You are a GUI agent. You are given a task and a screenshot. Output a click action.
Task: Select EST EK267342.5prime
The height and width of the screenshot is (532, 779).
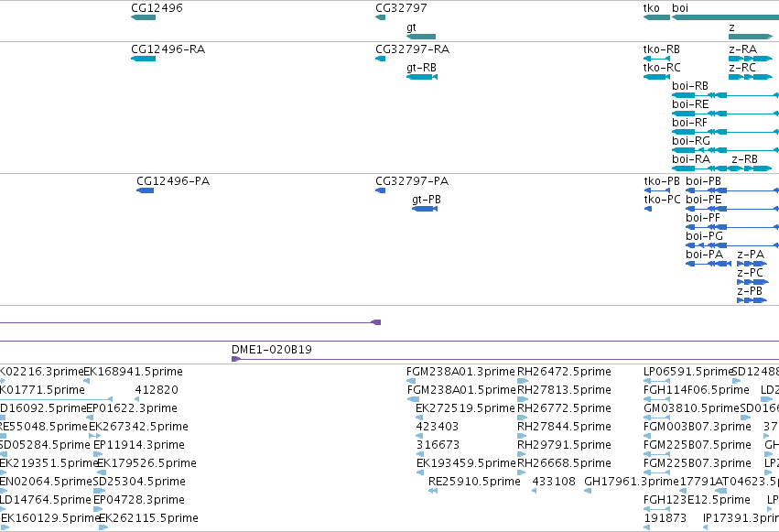(x=94, y=437)
